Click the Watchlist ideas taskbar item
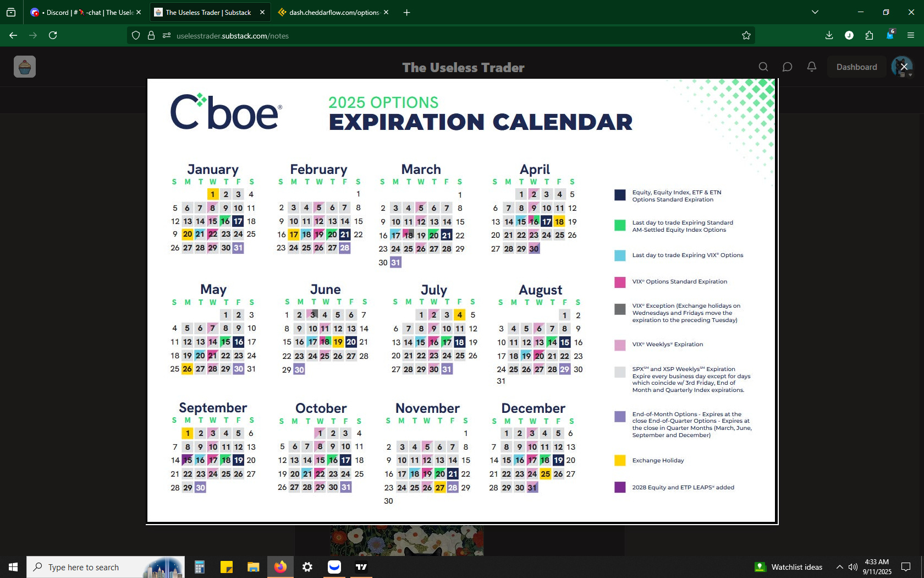The image size is (924, 578). [x=789, y=567]
